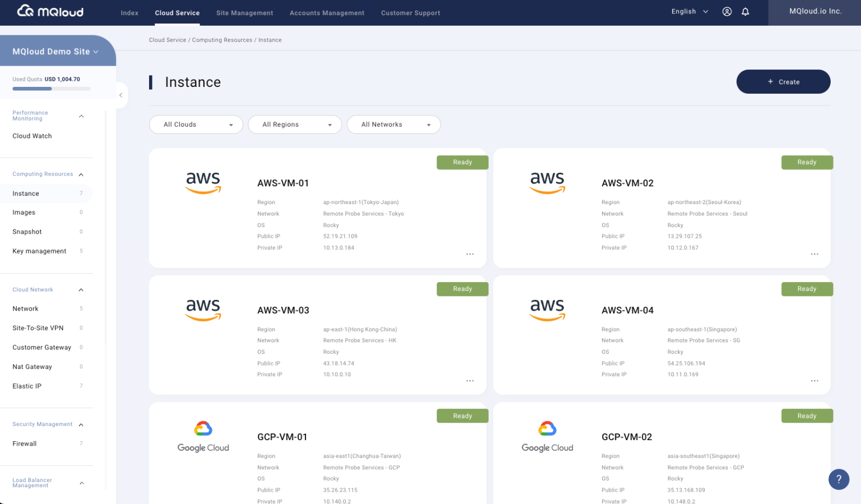Open the ellipsis menu on AWS-VM-02 card
Image resolution: width=861 pixels, height=504 pixels.
tap(814, 254)
